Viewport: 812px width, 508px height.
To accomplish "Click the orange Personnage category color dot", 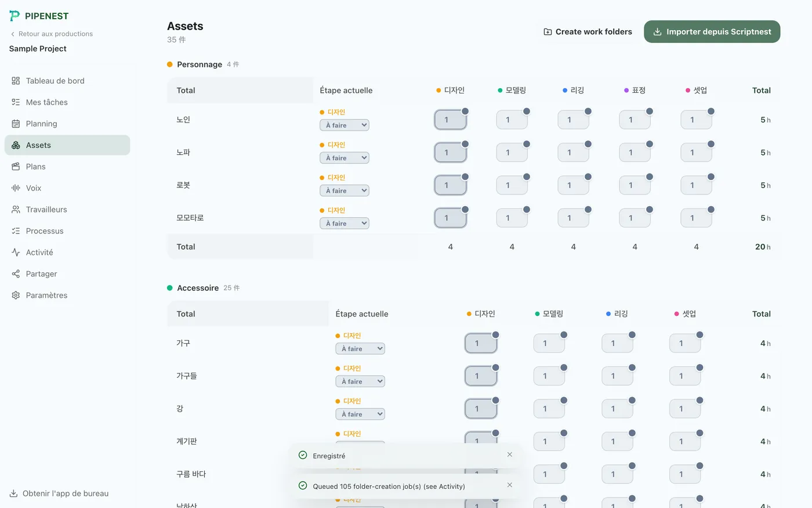I will 170,64.
